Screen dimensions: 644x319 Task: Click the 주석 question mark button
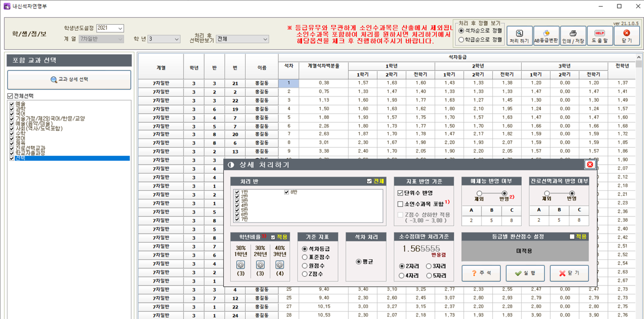481,273
